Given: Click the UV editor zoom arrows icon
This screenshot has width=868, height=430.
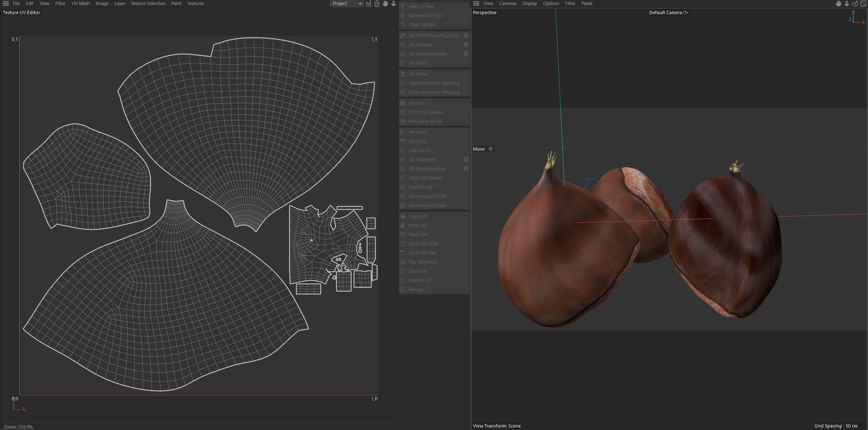Looking at the screenshot, I should point(393,3).
